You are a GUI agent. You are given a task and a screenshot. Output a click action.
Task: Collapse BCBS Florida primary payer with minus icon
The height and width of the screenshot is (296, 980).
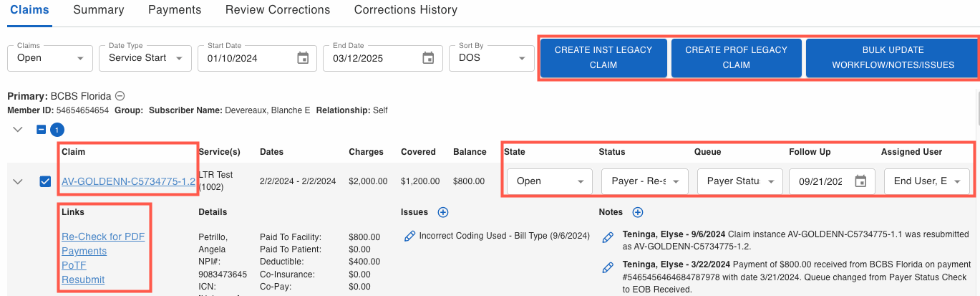point(120,96)
